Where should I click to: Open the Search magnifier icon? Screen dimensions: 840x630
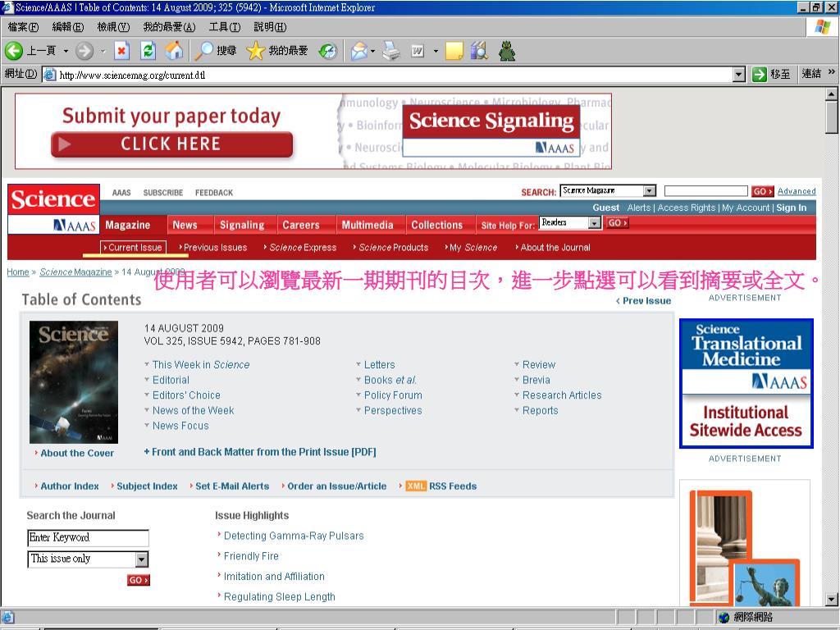[x=203, y=52]
